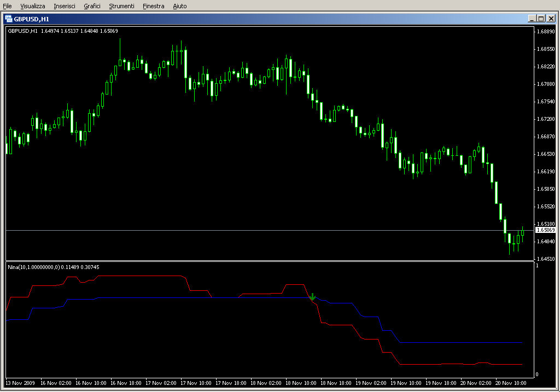Open the Finestra menu
Screen dimensions: 560x392
click(x=153, y=6)
